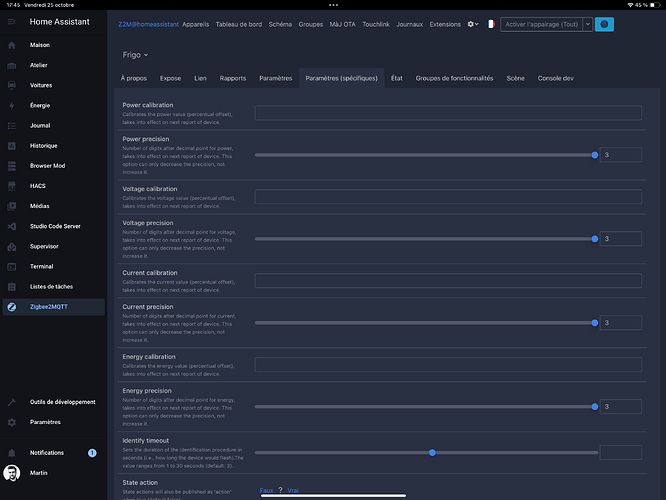Open the Médias play icon
666x500 pixels.
11,206
